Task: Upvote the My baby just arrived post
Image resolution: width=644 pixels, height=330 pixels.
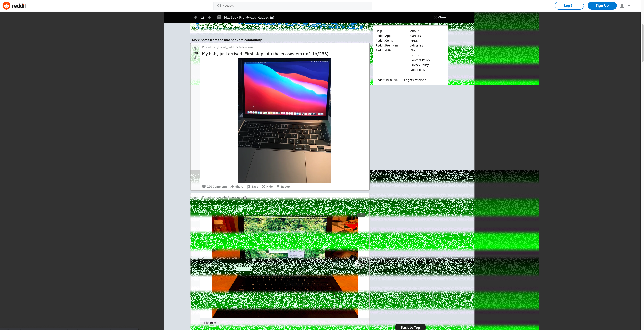Action: tap(195, 48)
